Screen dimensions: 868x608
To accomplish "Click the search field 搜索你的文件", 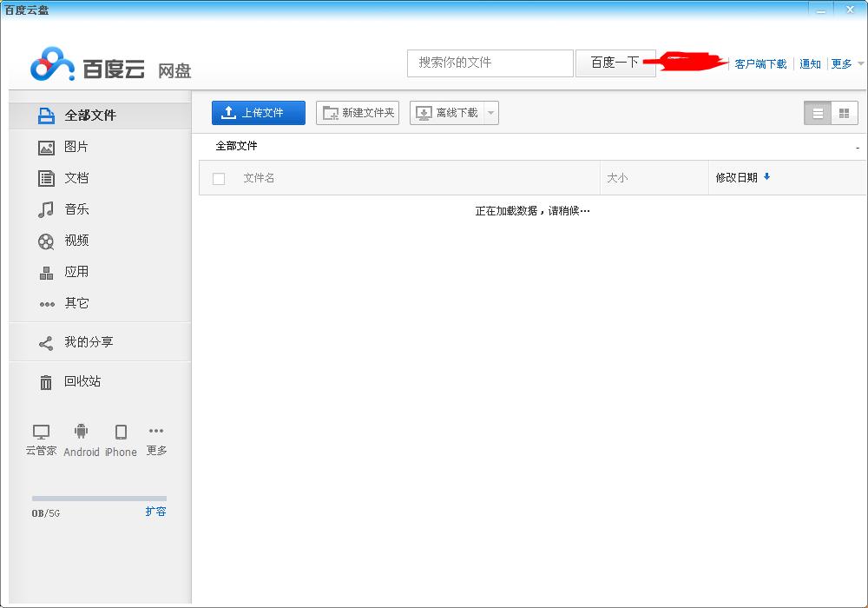I will click(x=490, y=63).
